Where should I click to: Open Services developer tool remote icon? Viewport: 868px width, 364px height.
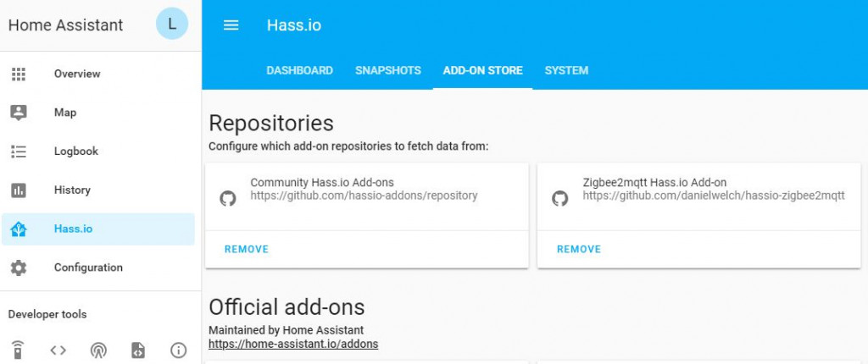tap(18, 350)
